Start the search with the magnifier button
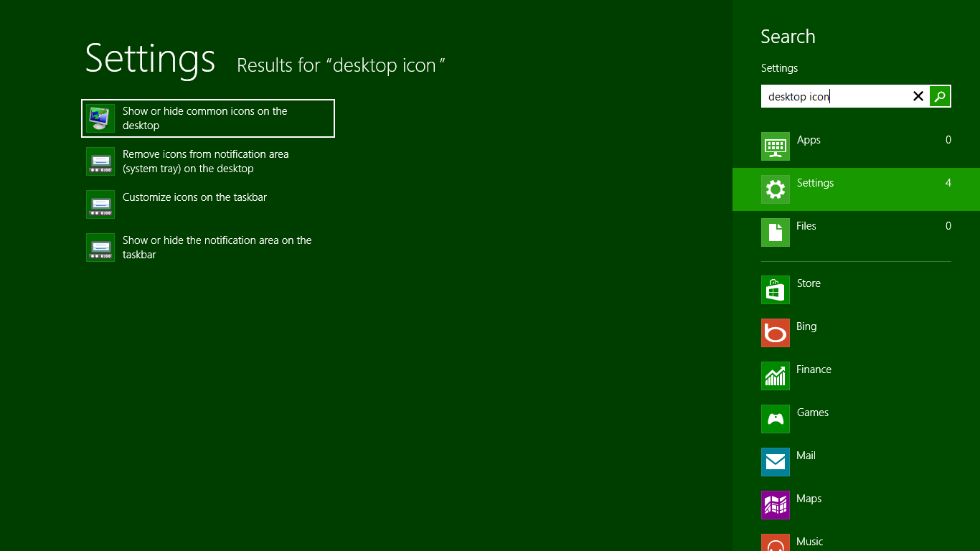Screen dimensions: 980x551 point(940,96)
